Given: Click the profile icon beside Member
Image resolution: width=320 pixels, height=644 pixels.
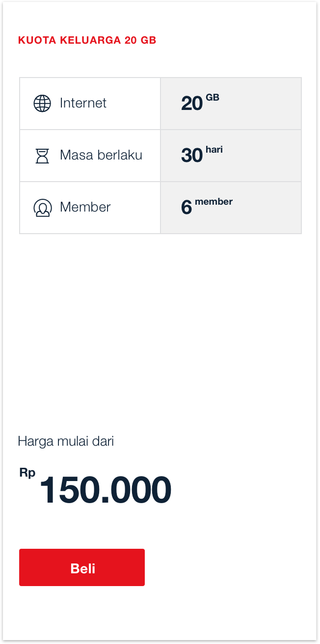Looking at the screenshot, I should 42,208.
